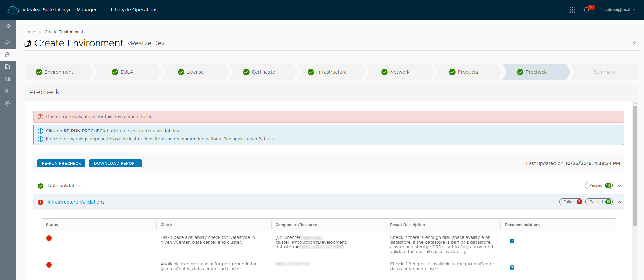The width and height of the screenshot is (644, 280).
Task: Open recommendation help icon for Disk Space check
Action: pos(512,241)
